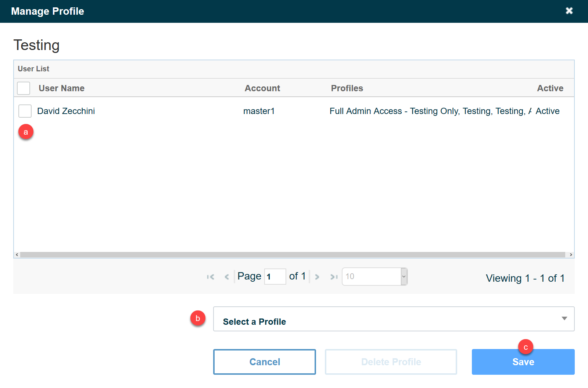Image resolution: width=588 pixels, height=388 pixels.
Task: Select the Active column header
Action: click(550, 88)
